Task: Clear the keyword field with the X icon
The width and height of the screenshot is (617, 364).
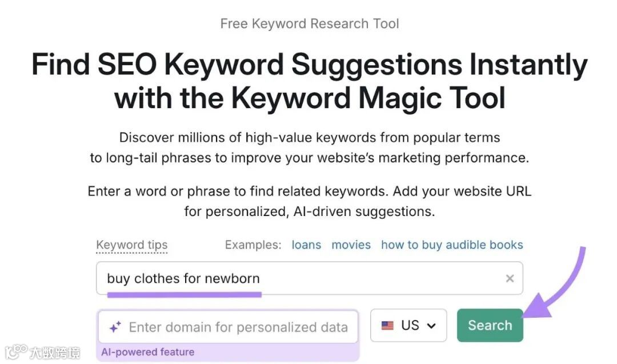Action: pyautogui.click(x=510, y=278)
